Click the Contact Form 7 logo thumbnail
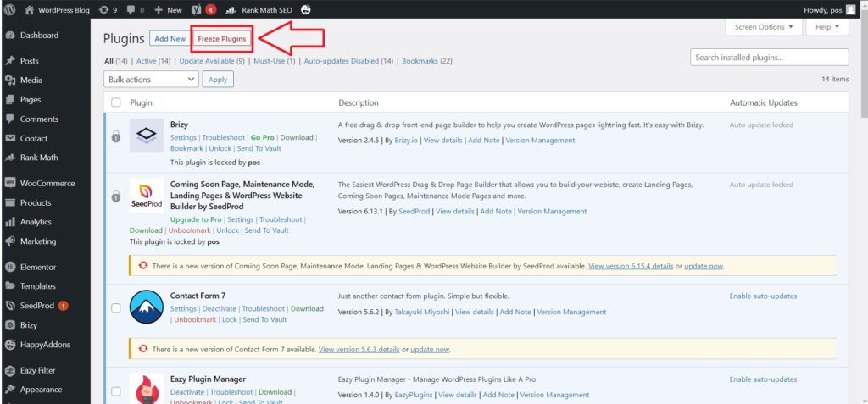The image size is (868, 404). coord(147,307)
